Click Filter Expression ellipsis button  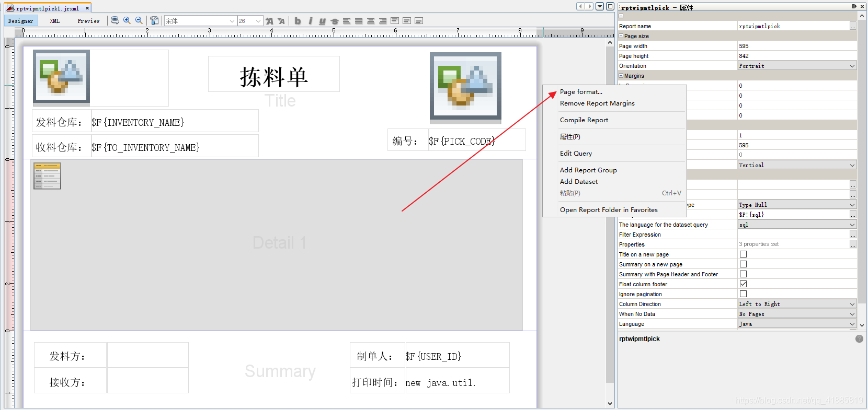[x=853, y=235]
